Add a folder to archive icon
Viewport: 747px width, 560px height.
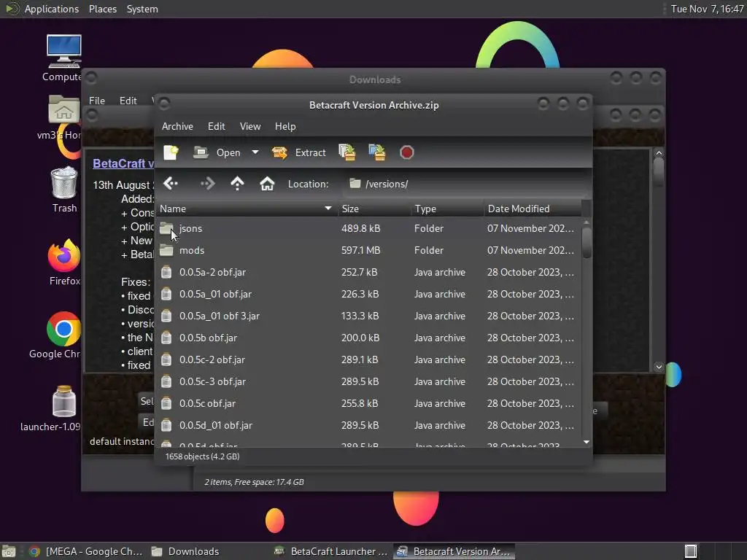pos(377,152)
